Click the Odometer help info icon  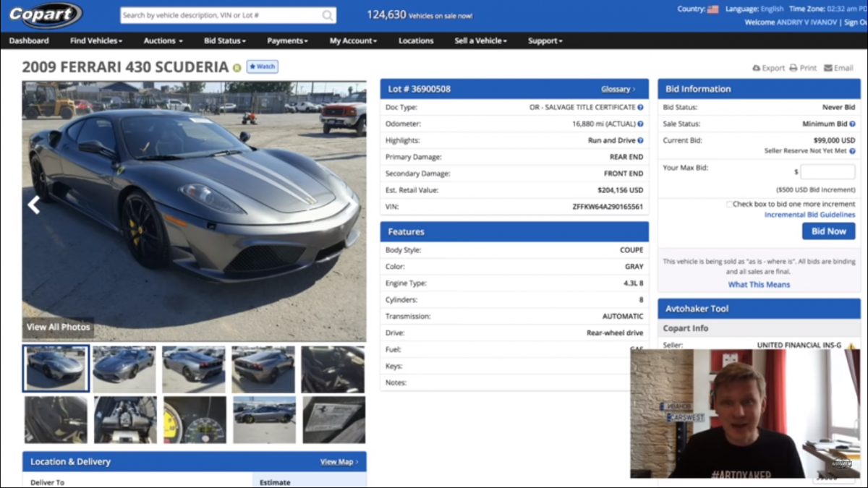pyautogui.click(x=640, y=124)
